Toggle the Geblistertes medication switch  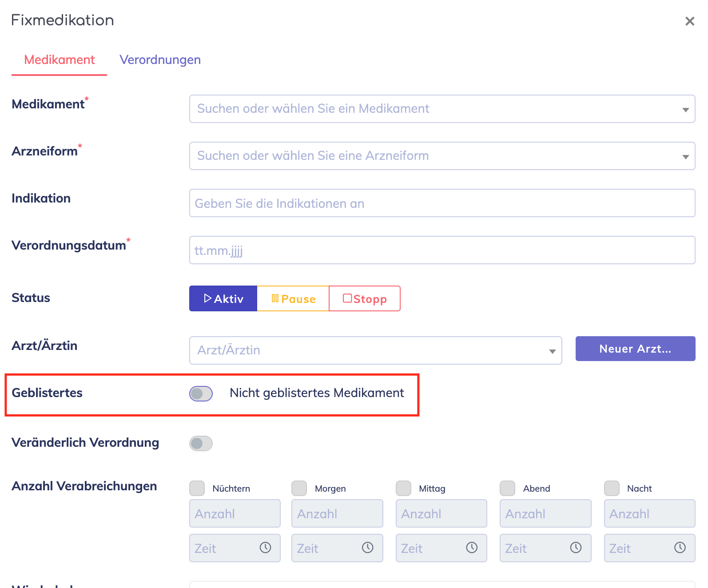point(201,393)
